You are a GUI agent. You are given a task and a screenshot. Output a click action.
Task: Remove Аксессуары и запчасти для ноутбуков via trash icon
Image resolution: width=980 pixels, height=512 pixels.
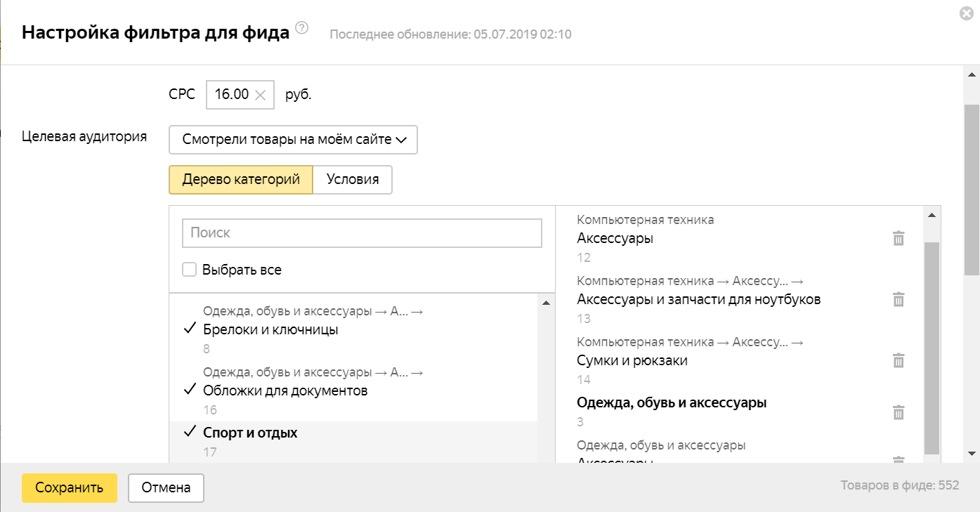click(x=898, y=300)
